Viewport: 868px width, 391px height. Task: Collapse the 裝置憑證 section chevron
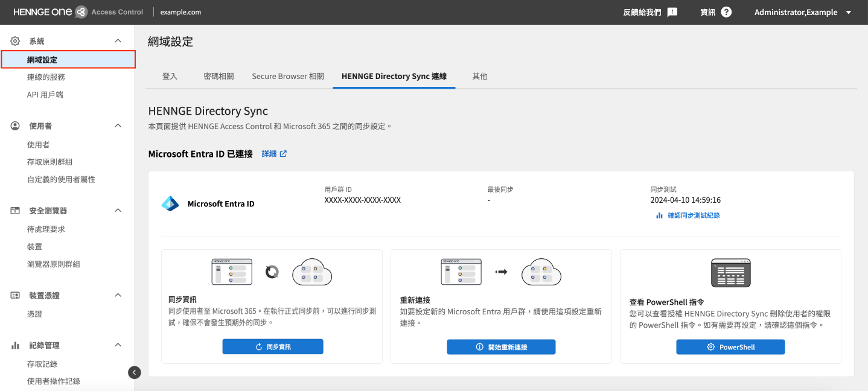118,296
